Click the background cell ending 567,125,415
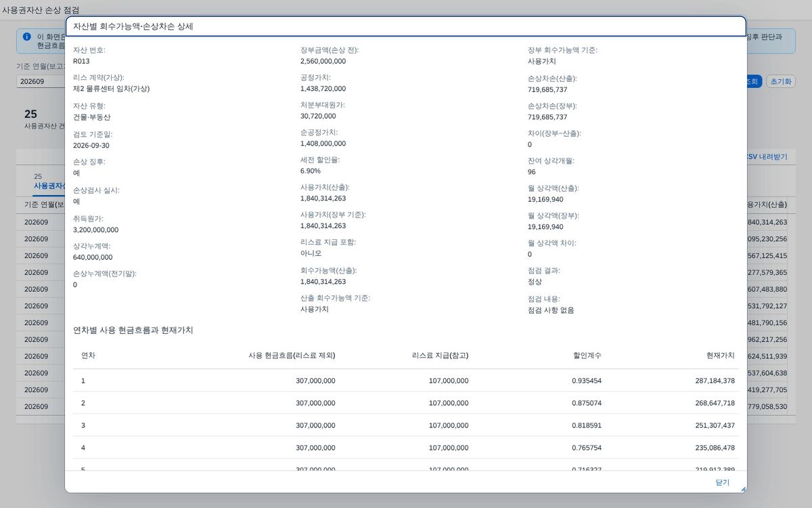Viewport: 812px width, 508px height. point(767,255)
